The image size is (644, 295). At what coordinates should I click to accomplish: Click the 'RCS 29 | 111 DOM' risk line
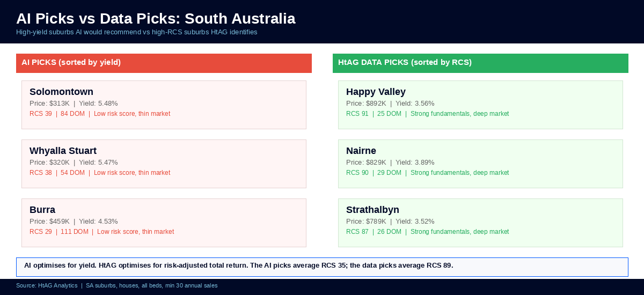point(102,232)
